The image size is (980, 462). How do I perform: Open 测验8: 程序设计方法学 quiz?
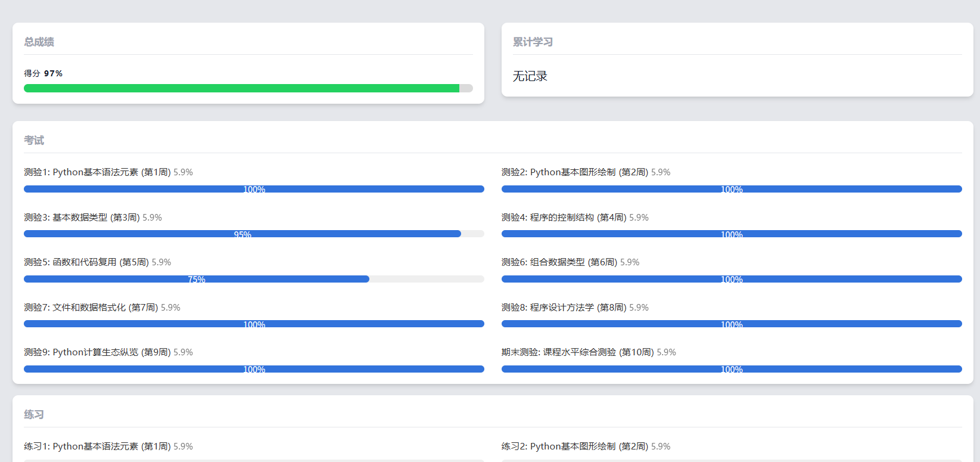pos(564,308)
